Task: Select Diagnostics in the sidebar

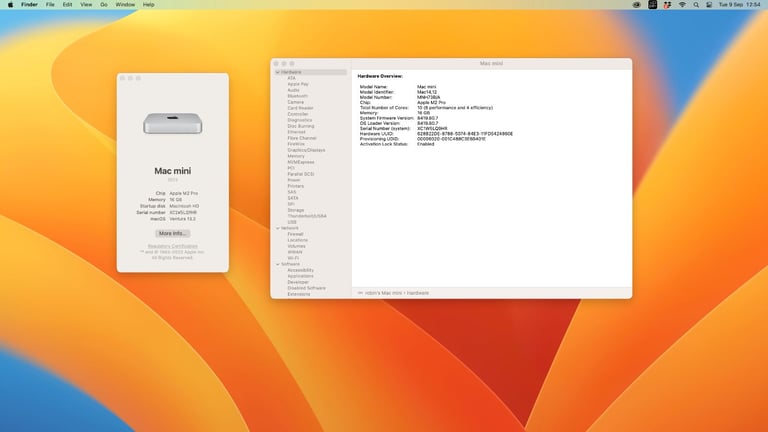Action: click(299, 120)
